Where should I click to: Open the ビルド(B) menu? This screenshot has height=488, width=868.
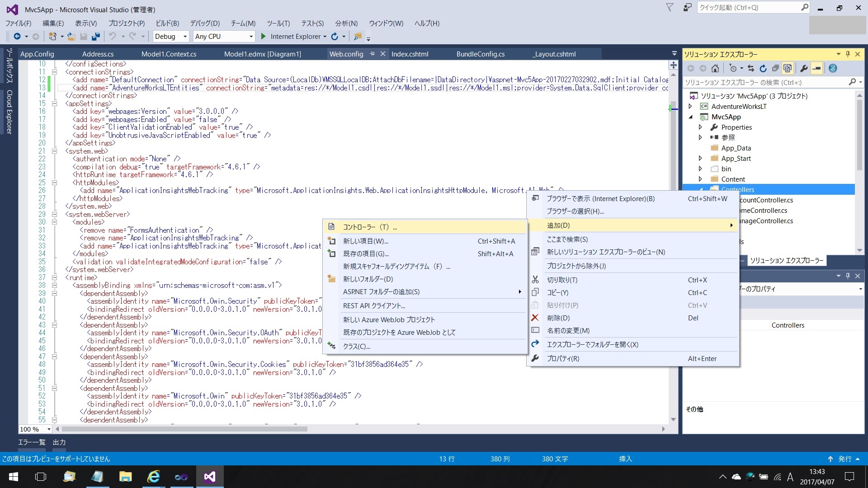pos(167,23)
